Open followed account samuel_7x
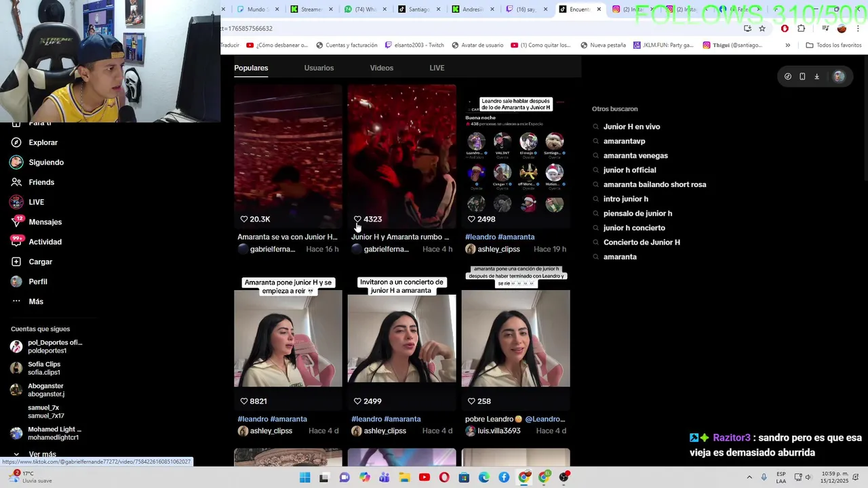This screenshot has width=868, height=488. point(38,411)
